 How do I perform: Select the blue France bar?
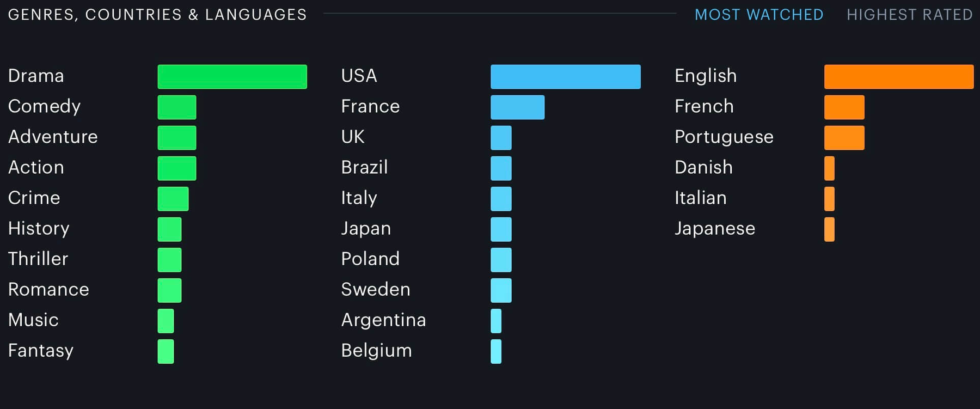click(517, 107)
